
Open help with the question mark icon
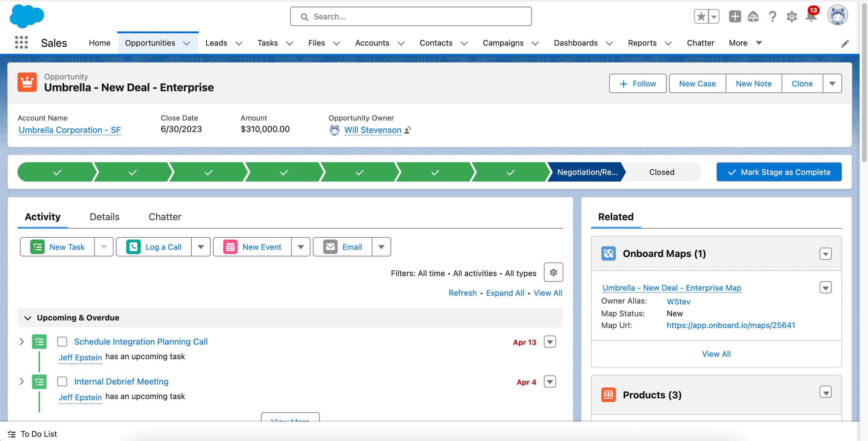[x=772, y=17]
